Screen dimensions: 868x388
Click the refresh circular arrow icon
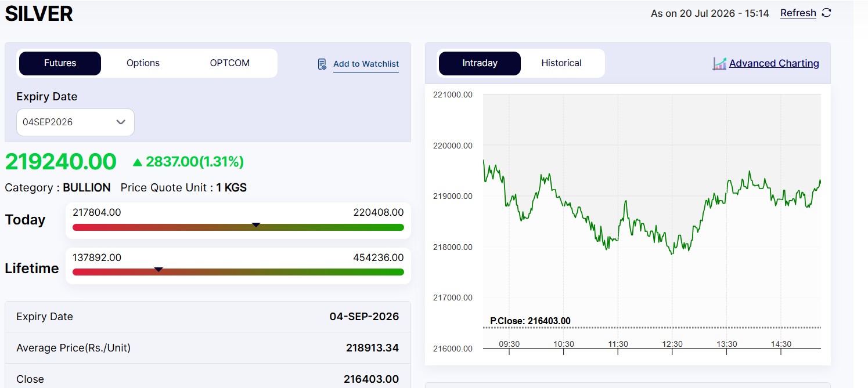[x=827, y=13]
